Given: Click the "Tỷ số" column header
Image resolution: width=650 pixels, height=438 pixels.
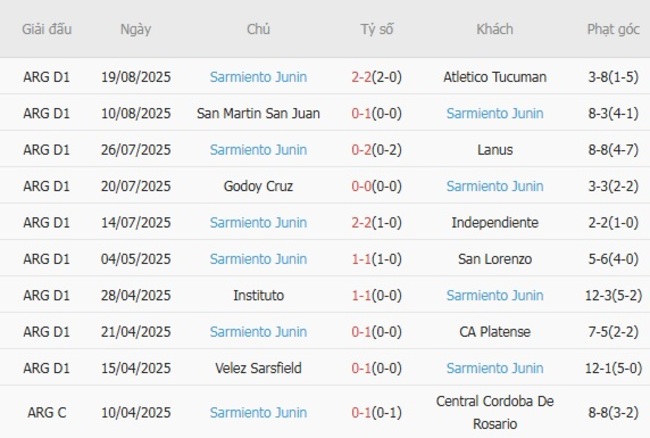Looking at the screenshot, I should (x=377, y=29).
